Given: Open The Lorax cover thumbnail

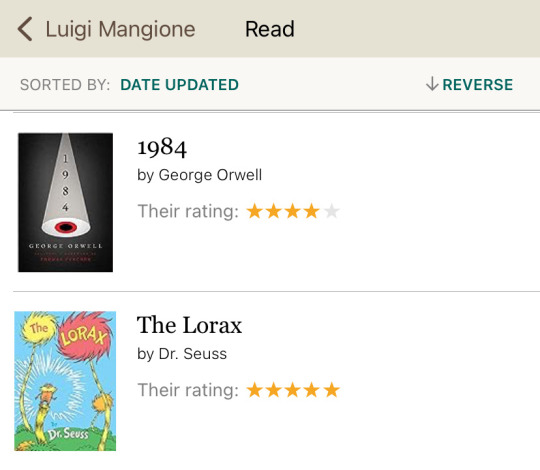Looking at the screenshot, I should [x=65, y=381].
